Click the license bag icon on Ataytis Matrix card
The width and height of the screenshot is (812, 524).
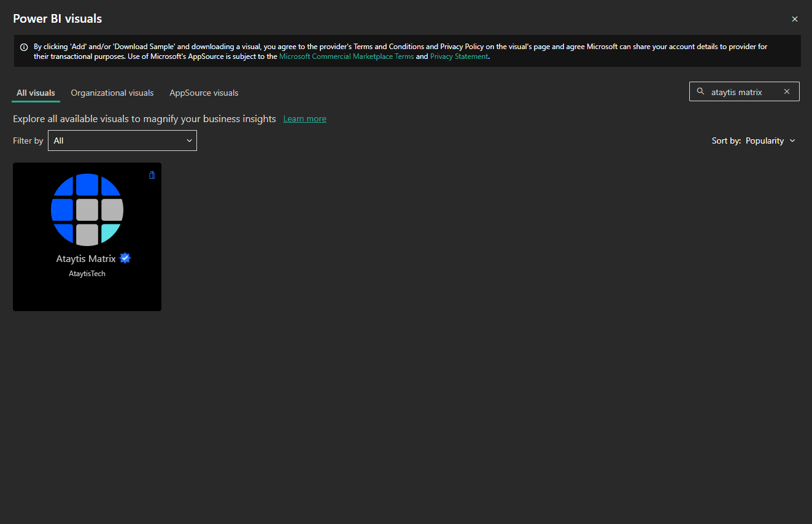152,175
